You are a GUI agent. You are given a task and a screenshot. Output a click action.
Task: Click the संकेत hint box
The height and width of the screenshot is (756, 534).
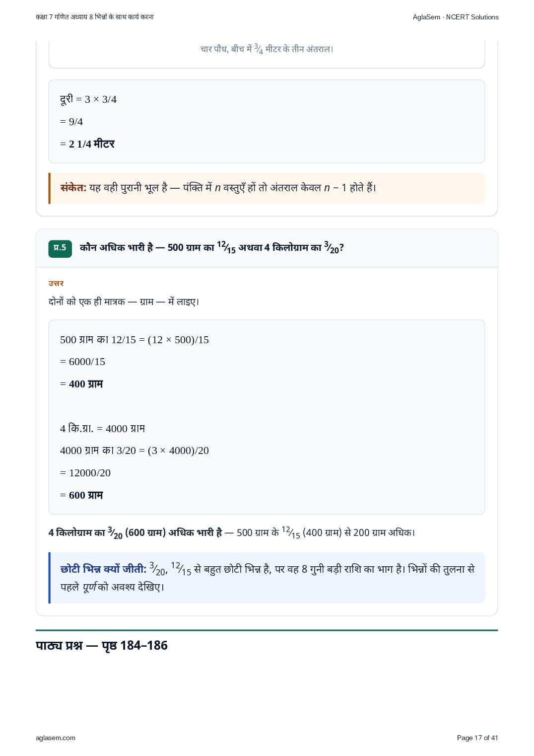coord(267,188)
